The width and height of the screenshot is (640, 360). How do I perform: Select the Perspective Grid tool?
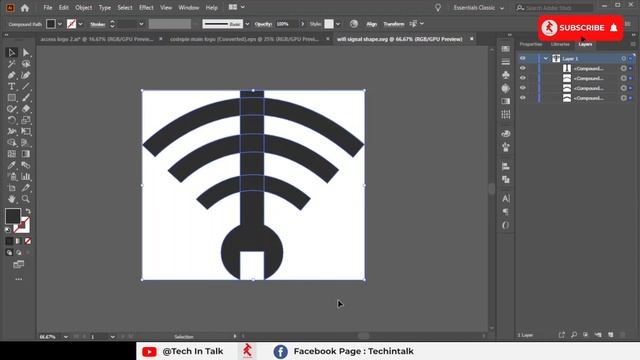[26, 142]
